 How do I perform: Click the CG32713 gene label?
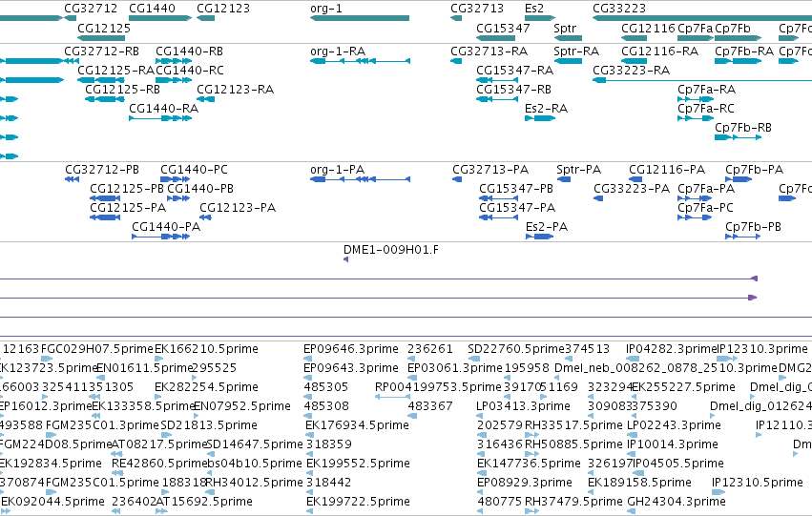(477, 9)
